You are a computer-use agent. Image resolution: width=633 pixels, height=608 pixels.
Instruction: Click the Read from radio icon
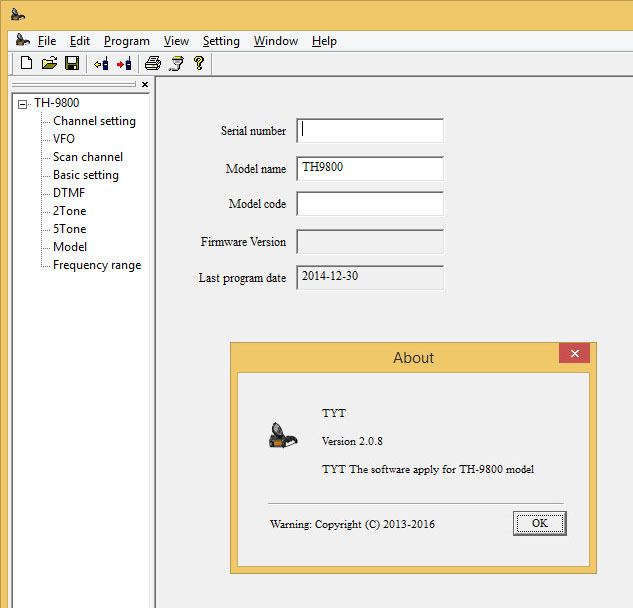[101, 63]
